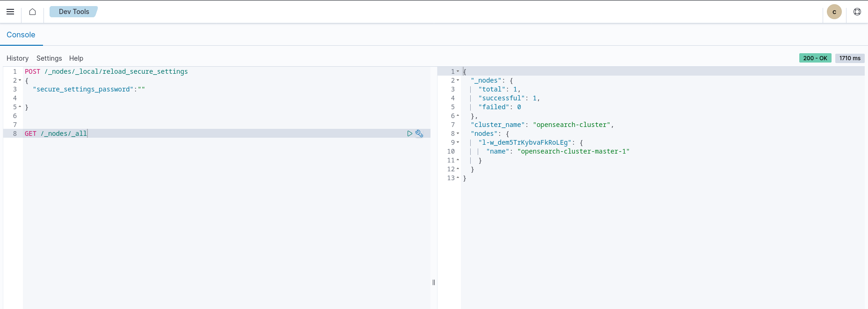Viewport: 868px width, 309px height.
Task: Click the 200 - OK status badge
Action: tap(815, 58)
